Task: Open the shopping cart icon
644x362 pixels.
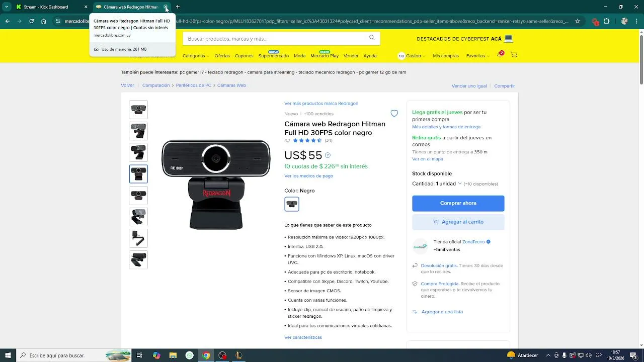Action: click(514, 55)
